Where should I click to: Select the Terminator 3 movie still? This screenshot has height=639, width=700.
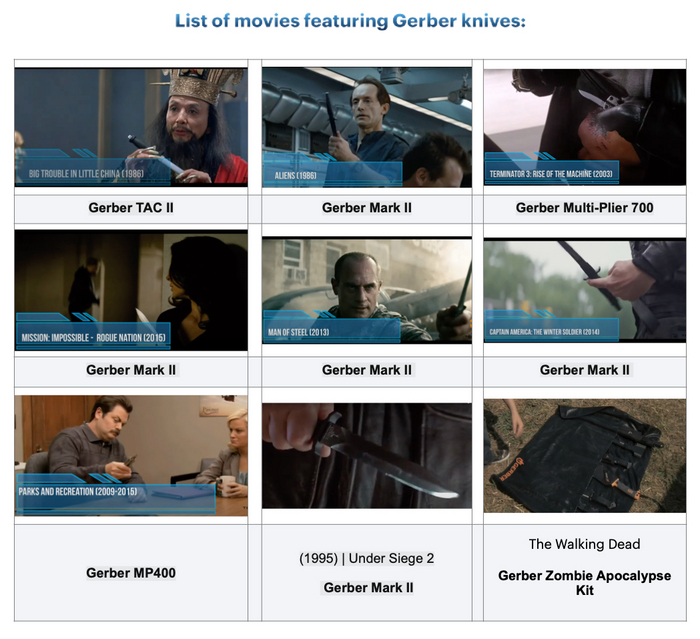coord(585,127)
